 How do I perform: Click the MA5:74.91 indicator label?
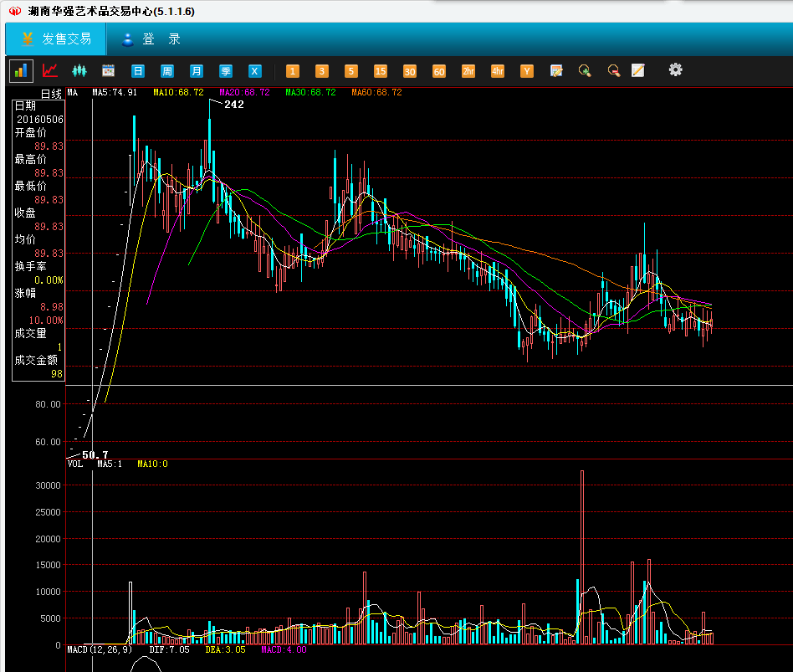(115, 92)
